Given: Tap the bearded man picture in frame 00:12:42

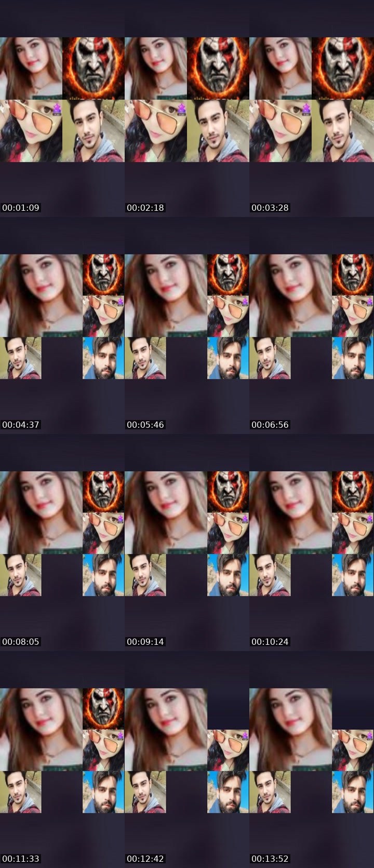Looking at the screenshot, I should [x=229, y=792].
